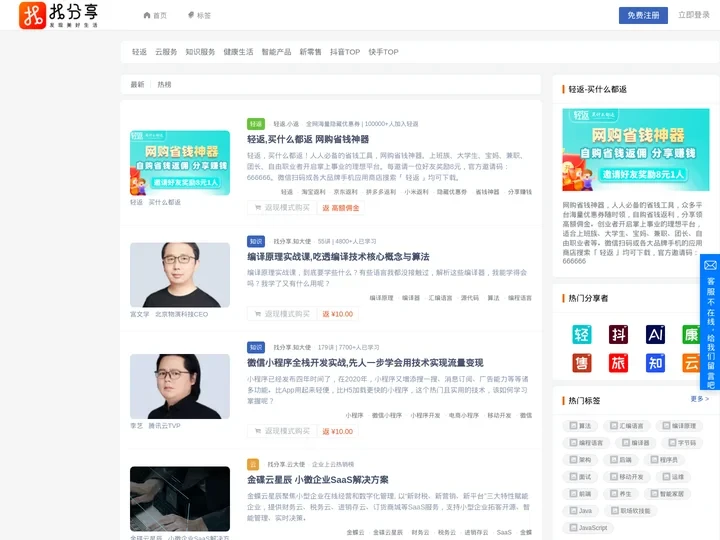Viewport: 720px width, 540px height.
Task: Open the 售 sharer icon
Action: [x=582, y=363]
